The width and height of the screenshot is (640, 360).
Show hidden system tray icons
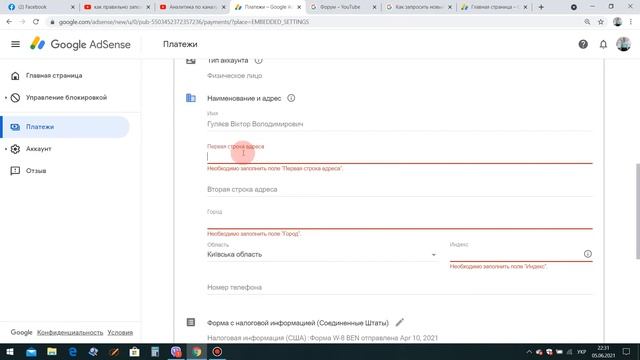[x=529, y=351]
